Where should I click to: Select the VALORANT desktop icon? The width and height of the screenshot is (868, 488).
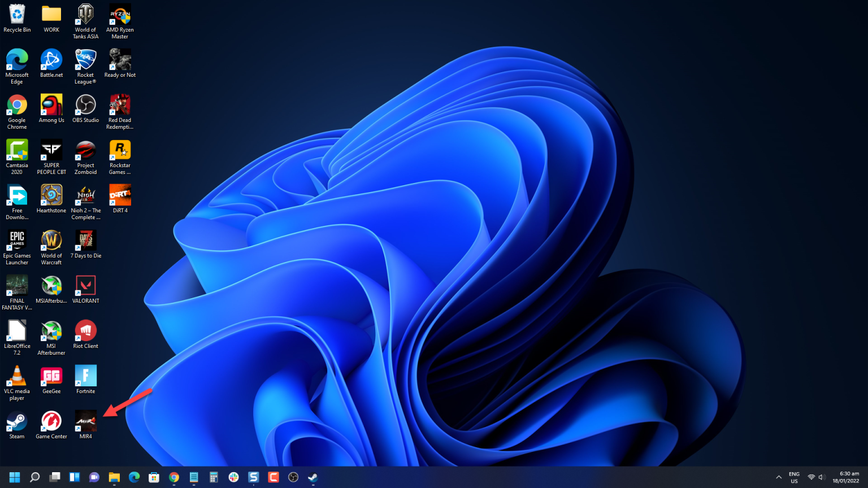point(86,290)
